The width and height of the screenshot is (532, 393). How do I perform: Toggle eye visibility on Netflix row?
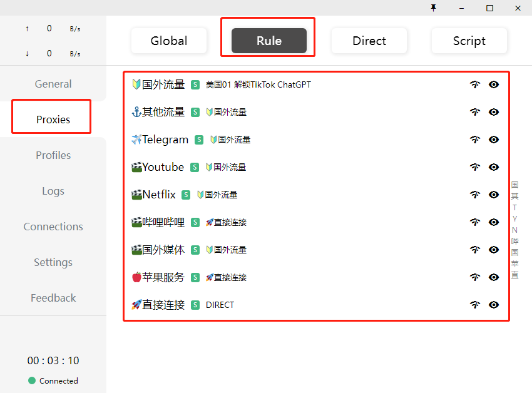(x=494, y=194)
